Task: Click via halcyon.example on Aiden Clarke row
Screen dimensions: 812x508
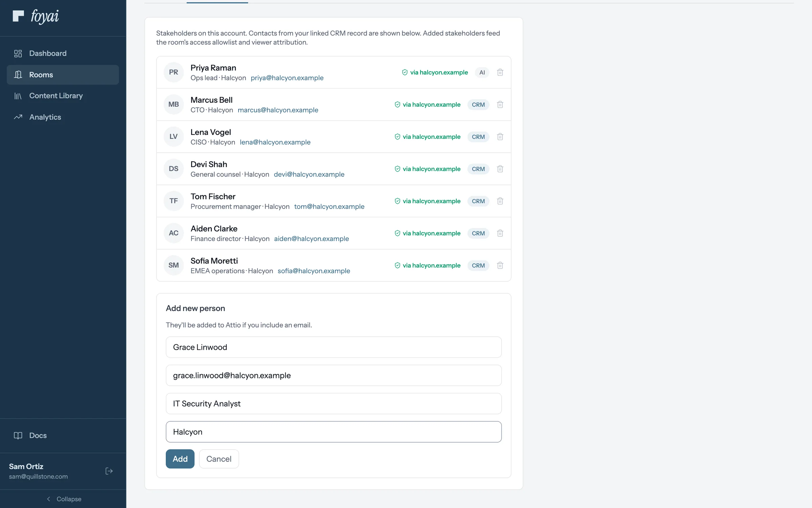Action: (427, 233)
